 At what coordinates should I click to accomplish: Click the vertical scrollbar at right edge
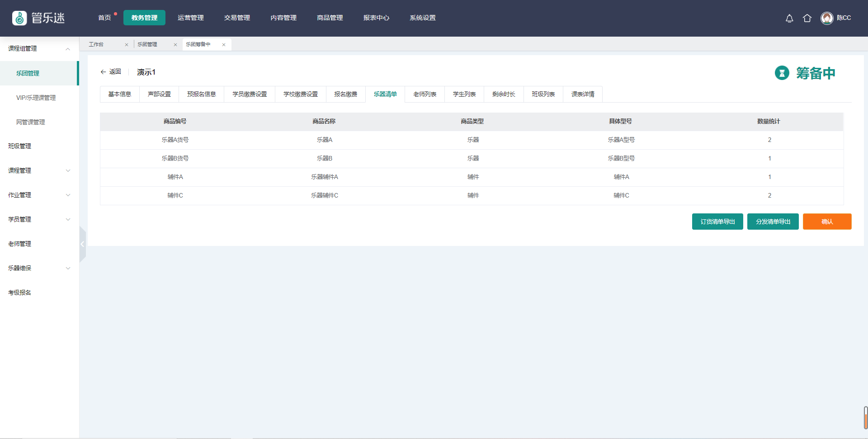(x=865, y=417)
